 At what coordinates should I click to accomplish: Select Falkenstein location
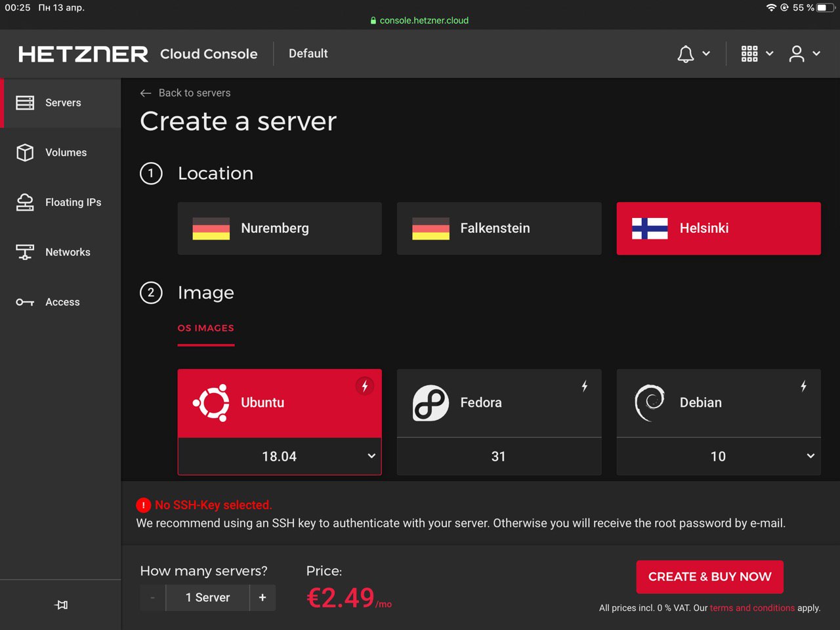pos(499,228)
